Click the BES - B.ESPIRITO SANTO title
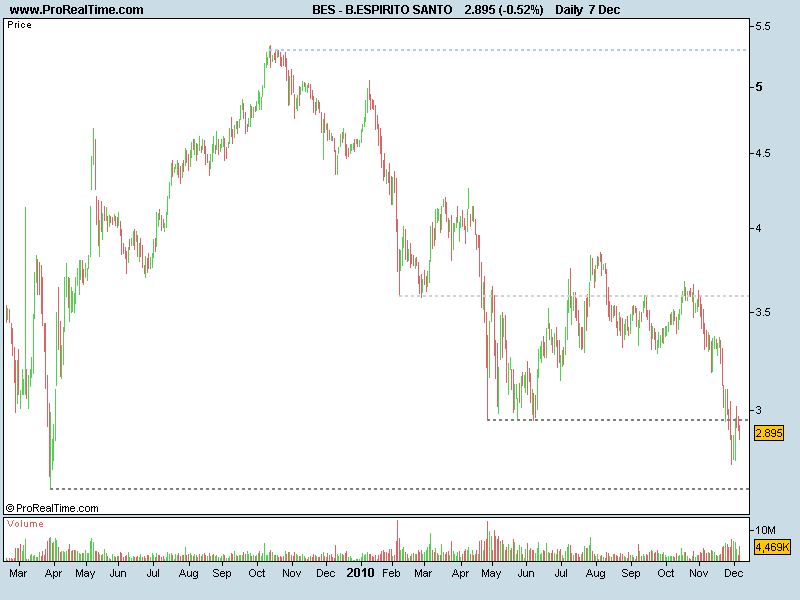The height and width of the screenshot is (600, 800). (382, 10)
